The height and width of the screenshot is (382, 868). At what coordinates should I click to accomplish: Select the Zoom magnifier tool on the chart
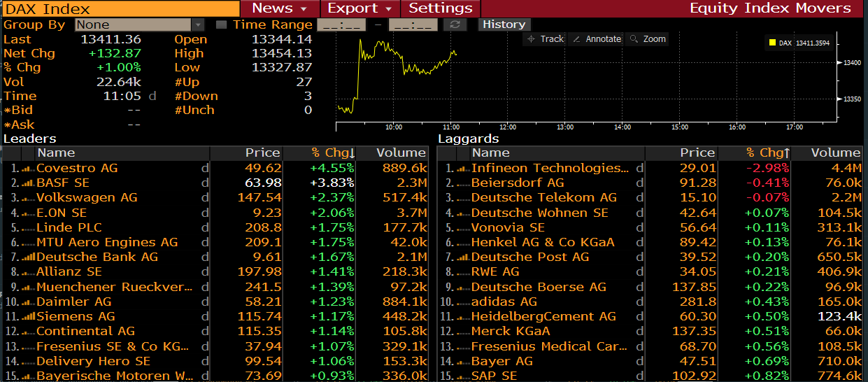(647, 39)
